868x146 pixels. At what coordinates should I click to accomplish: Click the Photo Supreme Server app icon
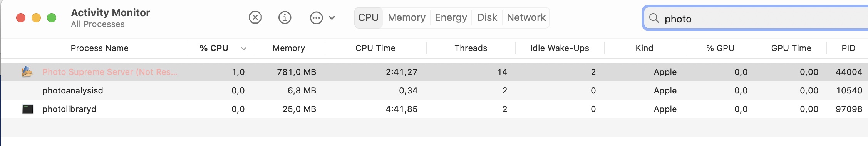click(x=27, y=72)
